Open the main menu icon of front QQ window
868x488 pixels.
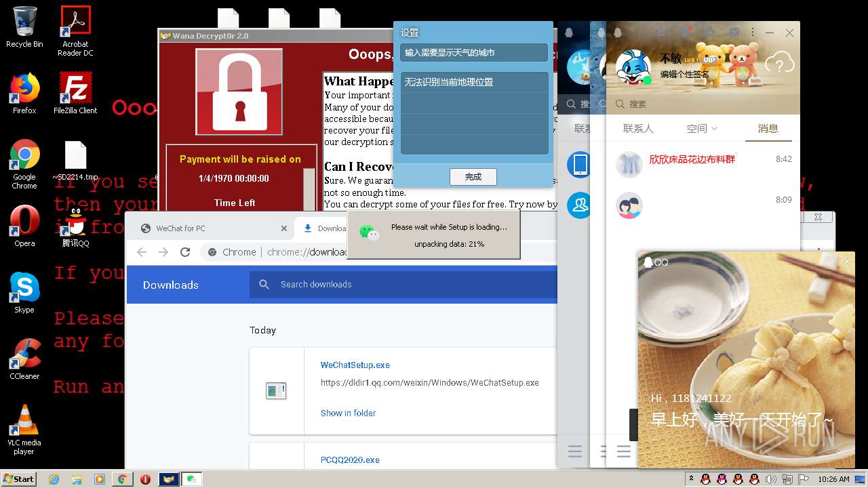tap(624, 452)
